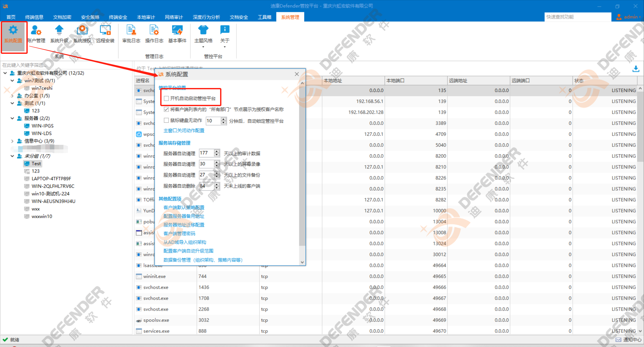This screenshot has height=347, width=644.
Task: Collapse the 服务器 (2/2) tree group
Action: (12, 118)
